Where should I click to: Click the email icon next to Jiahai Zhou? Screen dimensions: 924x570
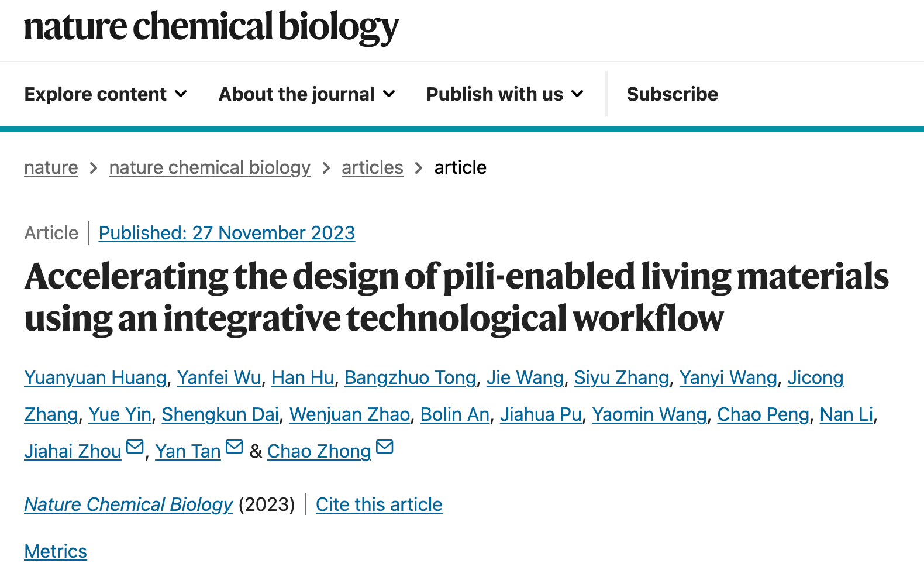pos(135,447)
